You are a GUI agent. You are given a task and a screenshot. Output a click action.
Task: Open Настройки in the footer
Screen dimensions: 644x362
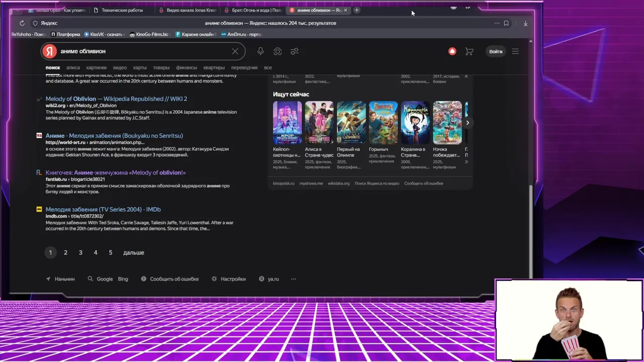click(x=229, y=279)
